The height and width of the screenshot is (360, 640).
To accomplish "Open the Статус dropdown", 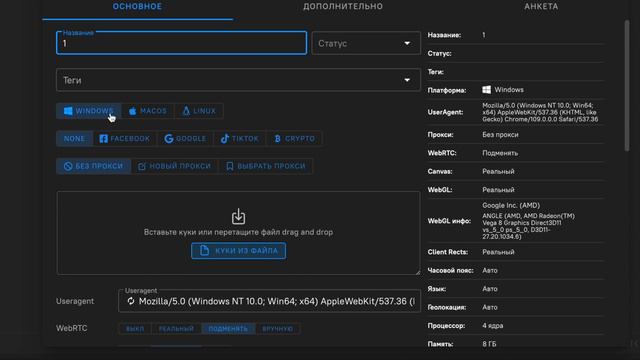I will click(x=366, y=43).
